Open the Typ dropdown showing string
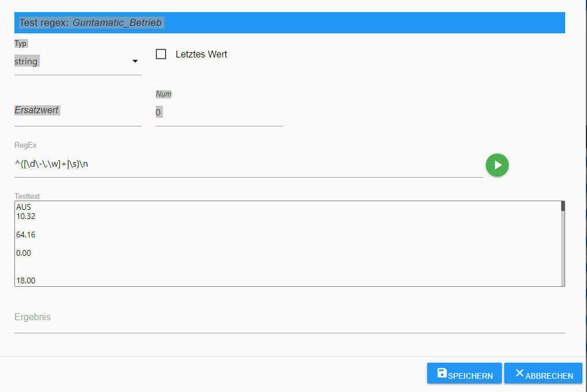The height and width of the screenshot is (392, 587). click(78, 62)
